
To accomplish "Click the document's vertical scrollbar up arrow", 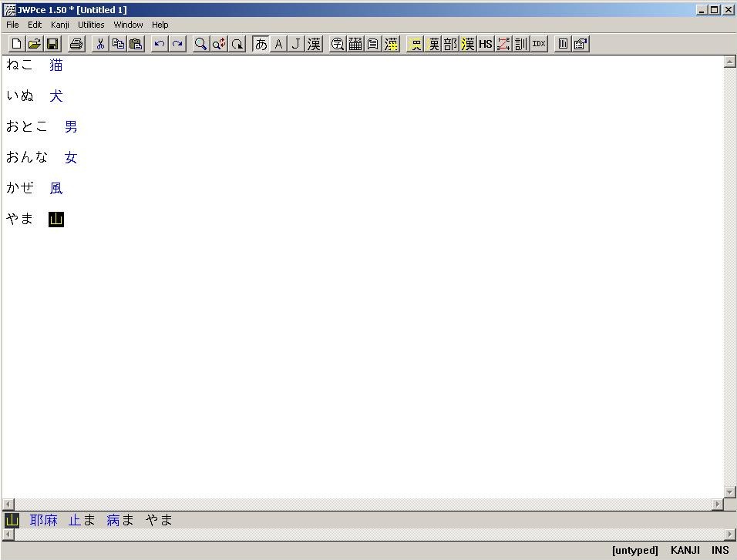I will [x=729, y=62].
